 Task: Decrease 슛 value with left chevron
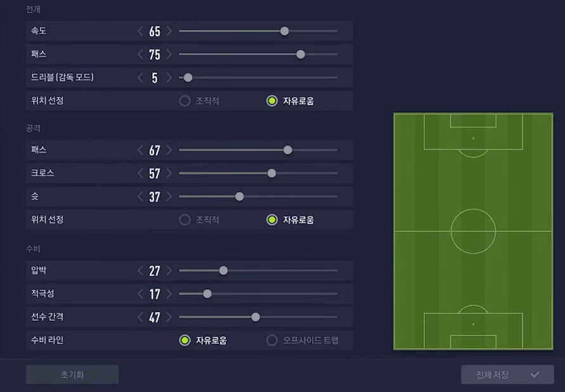(140, 197)
